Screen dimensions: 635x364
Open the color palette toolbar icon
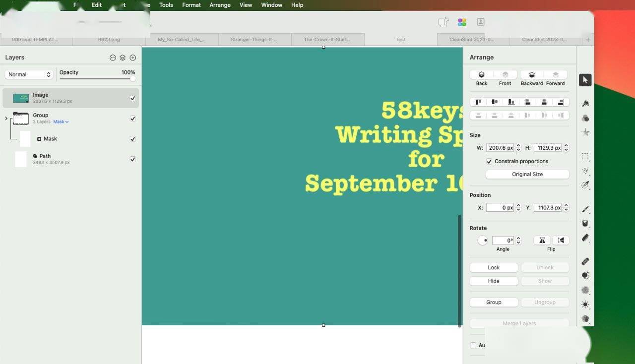click(x=462, y=22)
